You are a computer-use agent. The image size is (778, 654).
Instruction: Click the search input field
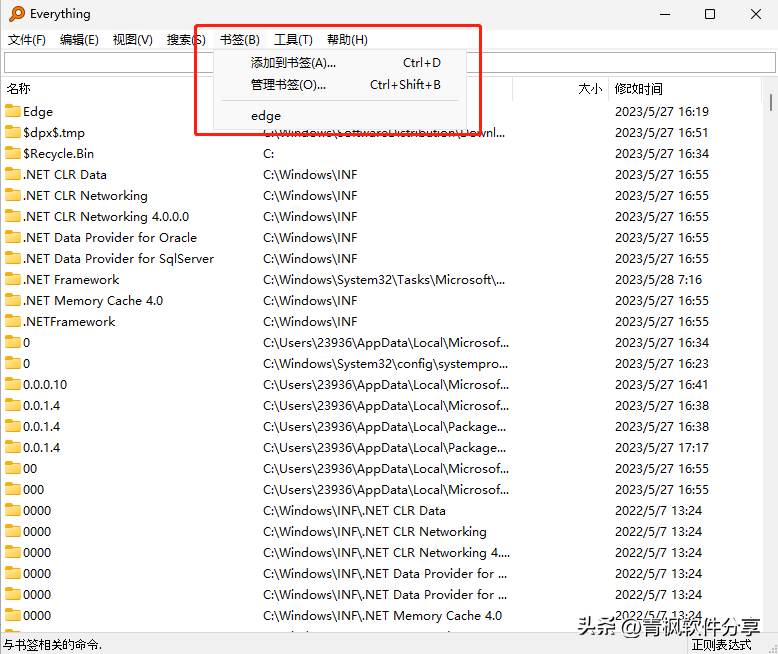click(x=389, y=63)
